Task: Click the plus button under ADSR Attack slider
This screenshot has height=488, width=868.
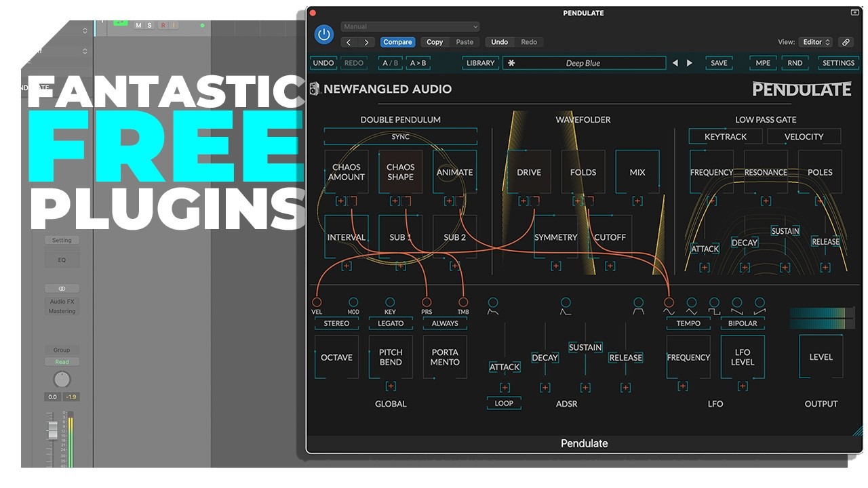Action: (505, 388)
